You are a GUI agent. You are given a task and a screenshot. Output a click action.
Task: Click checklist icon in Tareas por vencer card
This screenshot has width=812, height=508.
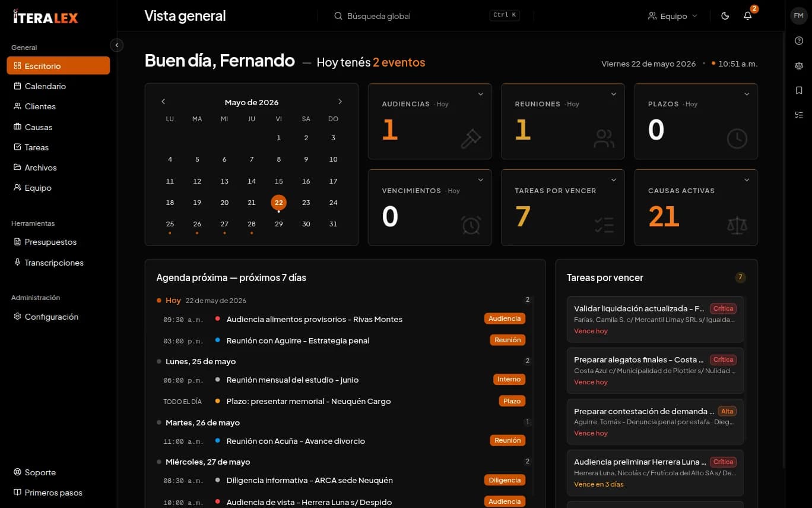pyautogui.click(x=604, y=225)
